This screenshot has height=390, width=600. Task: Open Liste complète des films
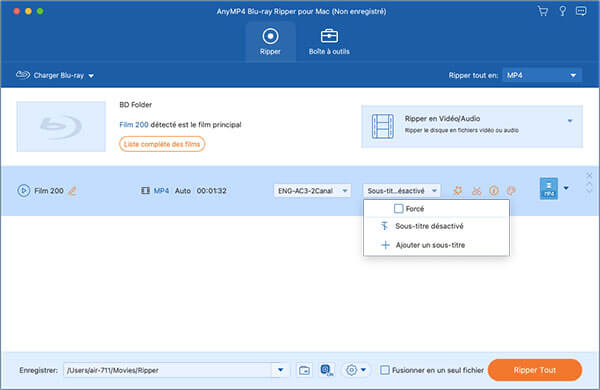point(162,144)
